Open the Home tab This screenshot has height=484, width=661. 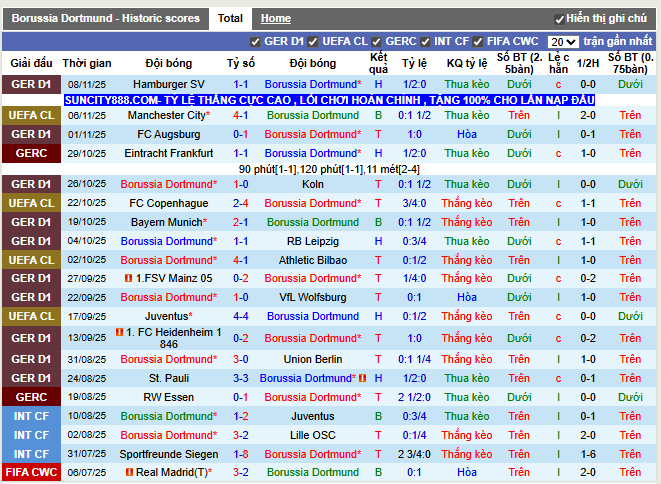[x=276, y=19]
